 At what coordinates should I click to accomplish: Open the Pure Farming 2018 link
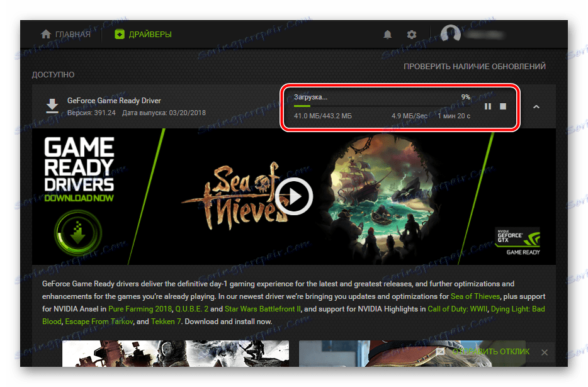click(140, 309)
